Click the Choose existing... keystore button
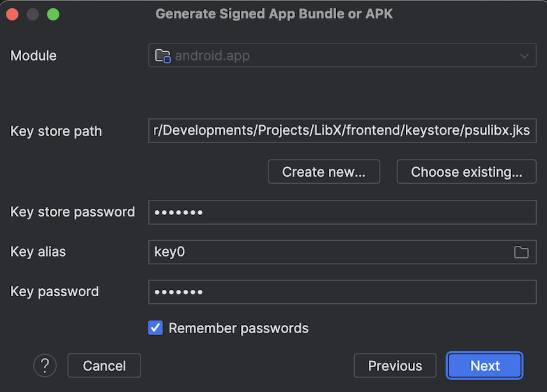Image resolution: width=547 pixels, height=392 pixels. coord(466,172)
